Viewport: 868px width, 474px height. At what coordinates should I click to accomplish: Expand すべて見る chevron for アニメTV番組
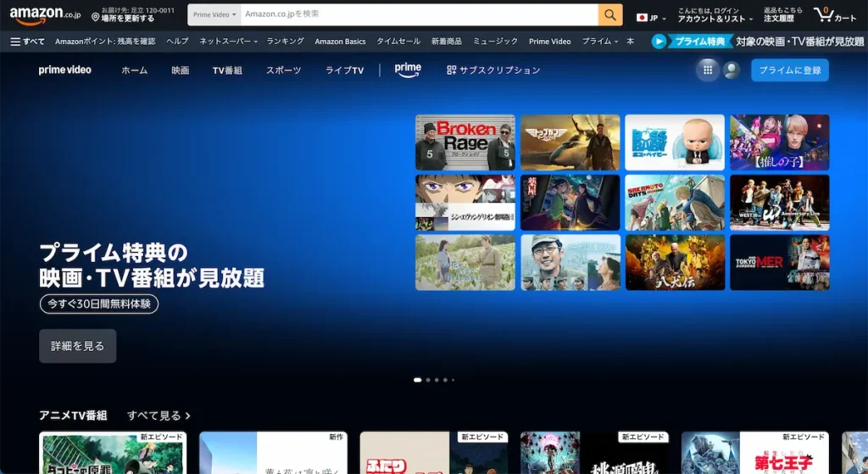tap(159, 415)
